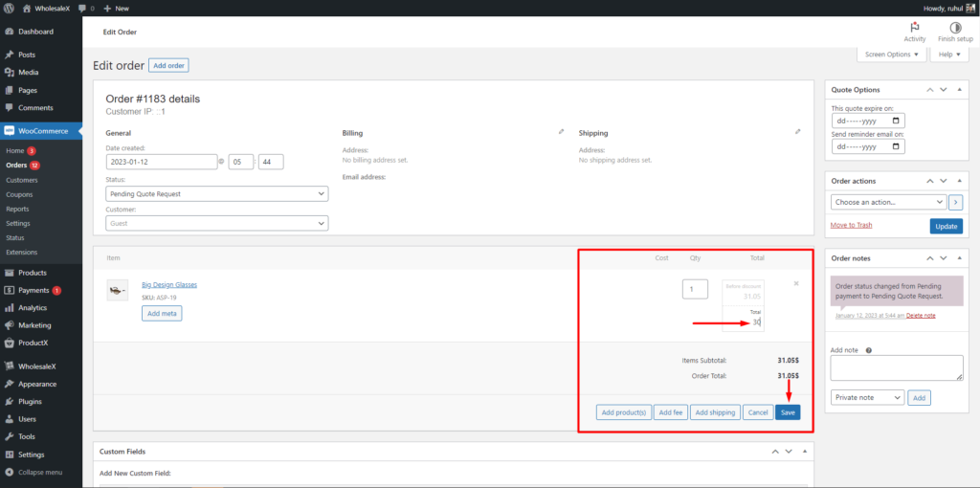Viewport: 980px width, 488px height.
Task: Click the line item Total field
Action: [744, 322]
